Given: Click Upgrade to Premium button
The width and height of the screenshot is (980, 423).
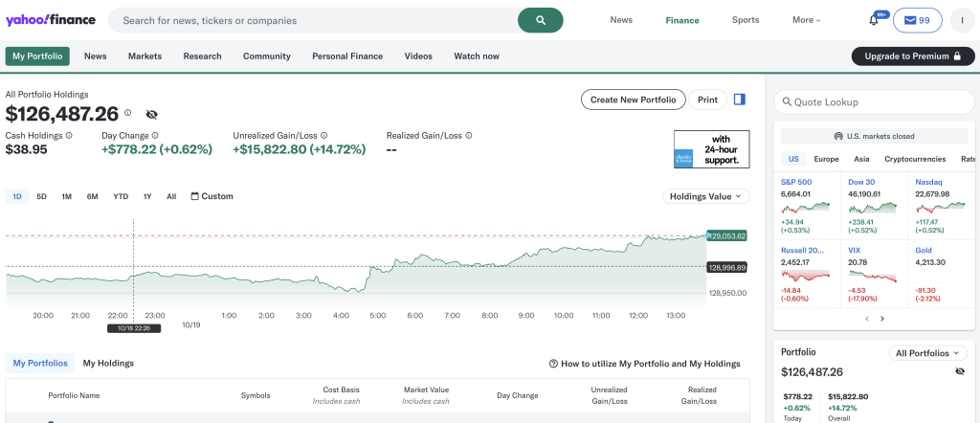Looking at the screenshot, I should coord(912,56).
